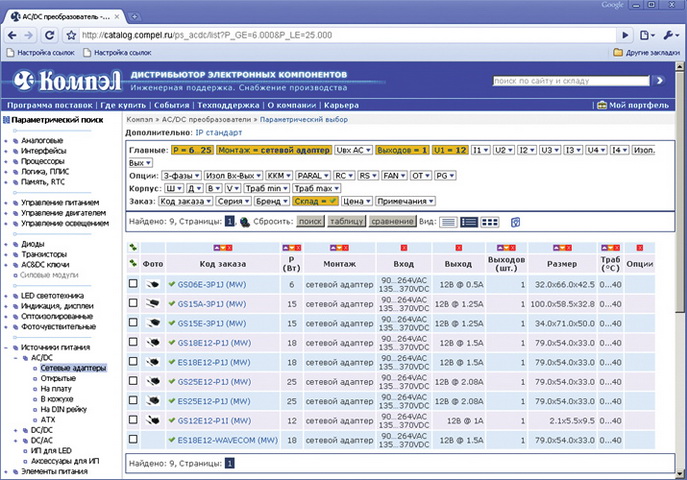The height and width of the screenshot is (480, 687).
Task: Remove the Выход column with its red x
Action: click(x=458, y=248)
